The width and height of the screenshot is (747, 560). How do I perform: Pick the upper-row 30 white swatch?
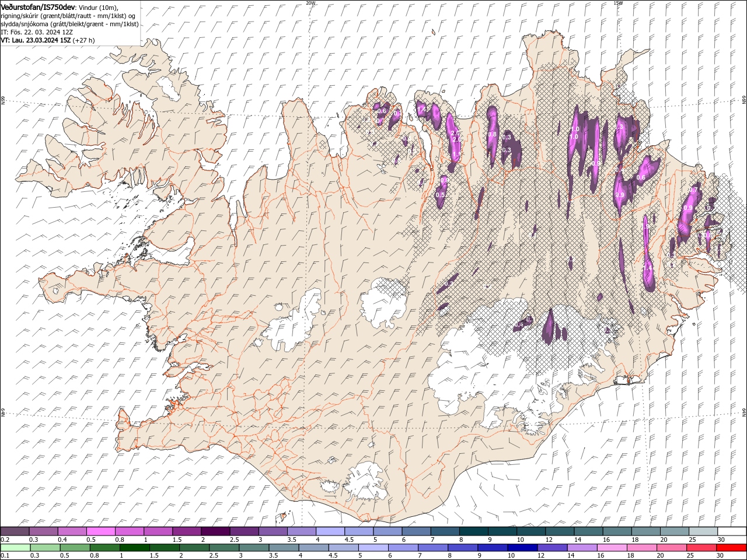click(x=731, y=531)
